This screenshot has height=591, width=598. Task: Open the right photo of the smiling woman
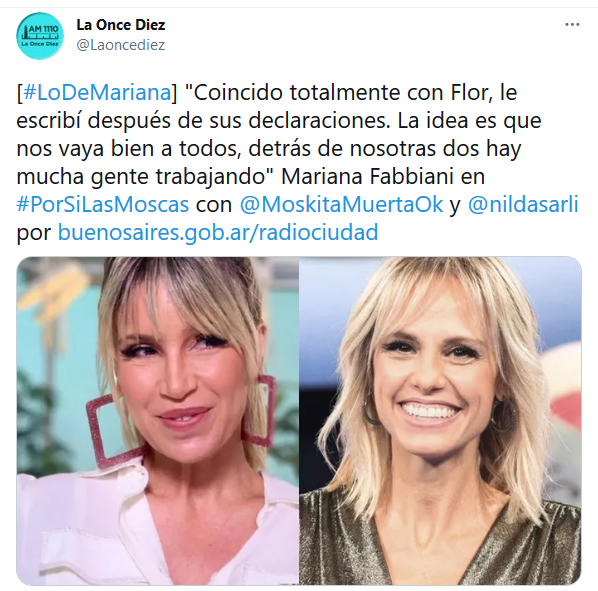tap(440, 421)
